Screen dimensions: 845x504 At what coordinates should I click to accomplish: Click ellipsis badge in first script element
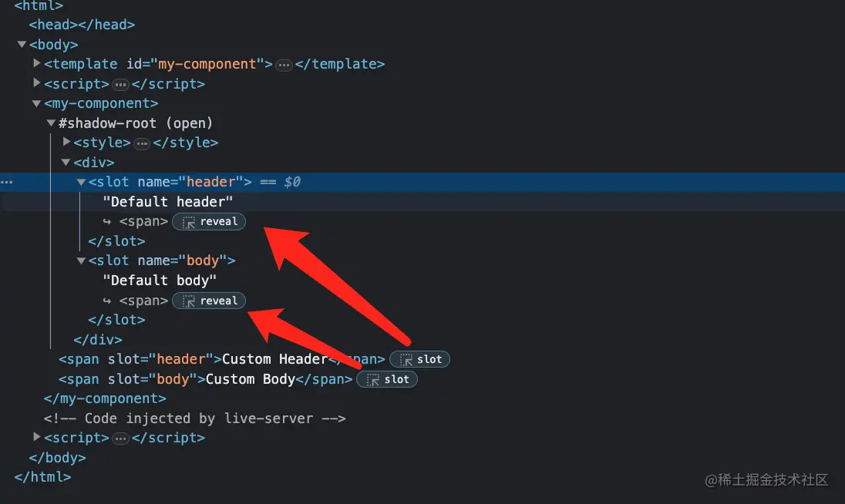(120, 85)
